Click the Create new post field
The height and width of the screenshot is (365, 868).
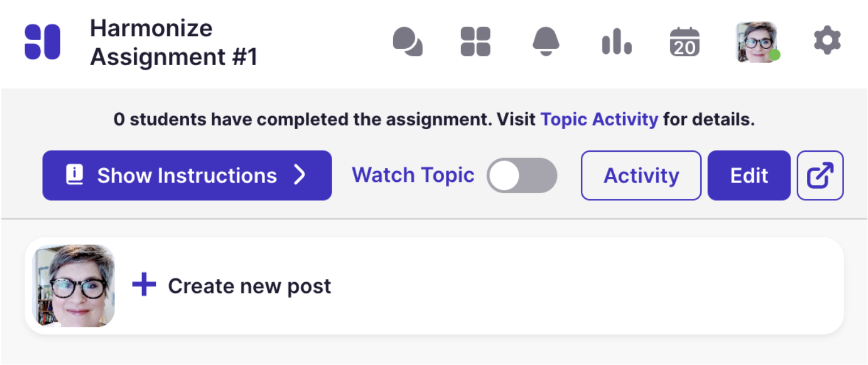(x=249, y=286)
